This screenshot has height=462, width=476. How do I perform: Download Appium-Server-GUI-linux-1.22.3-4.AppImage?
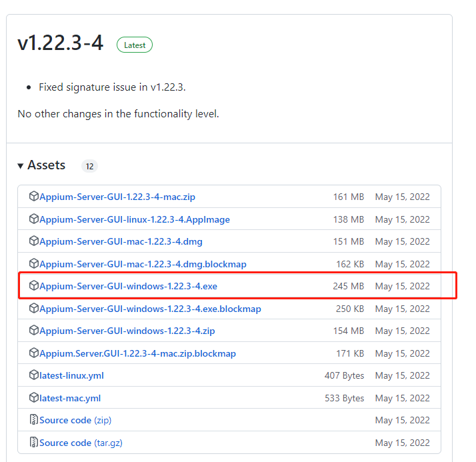[135, 219]
